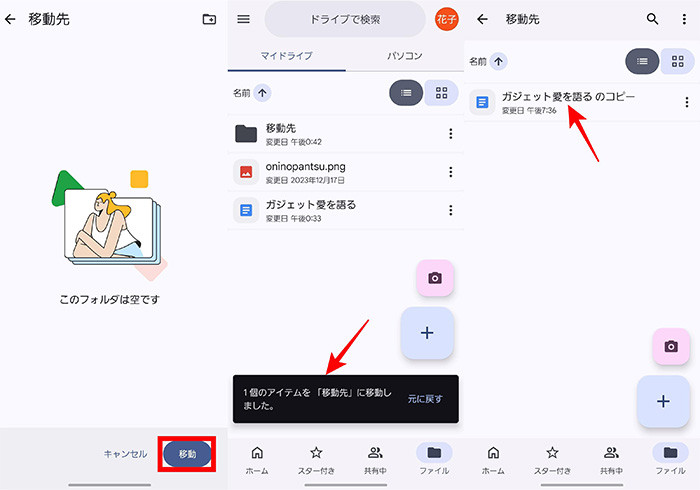Viewport: 700px width, 490px height.
Task: Open oninopantsu.png file
Action: click(x=346, y=172)
